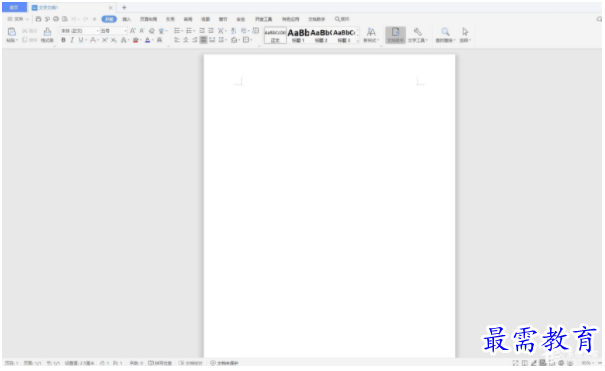Apply subscript with the X₂ icon
Screen dimensions: 605x371
click(x=113, y=40)
